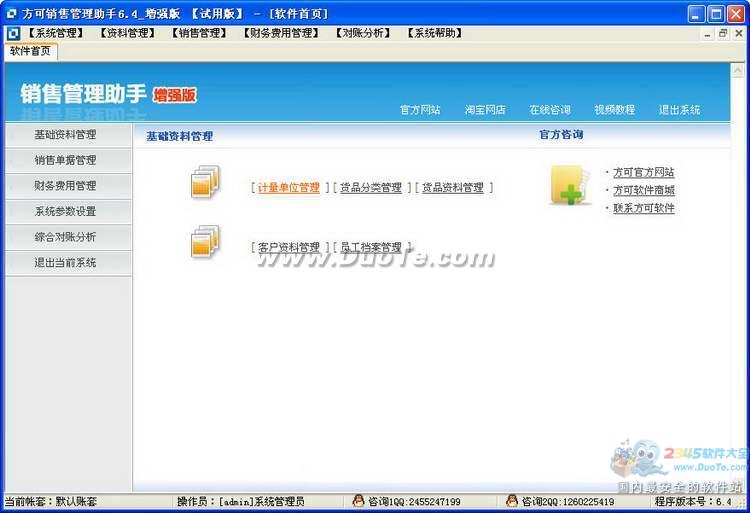Click the title bar application icon
Screen dimensions: 750x513
pos(11,14)
